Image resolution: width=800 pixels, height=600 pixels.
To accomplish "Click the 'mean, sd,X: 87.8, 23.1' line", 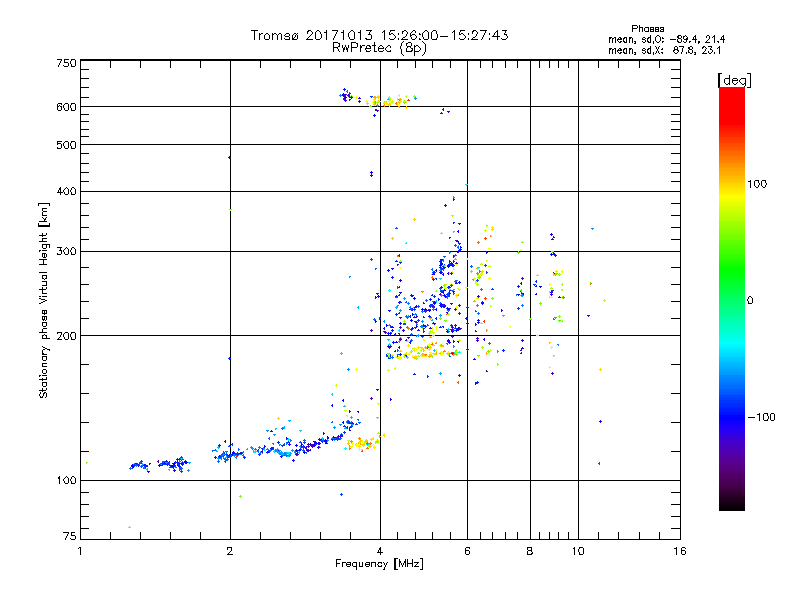I will click(664, 50).
